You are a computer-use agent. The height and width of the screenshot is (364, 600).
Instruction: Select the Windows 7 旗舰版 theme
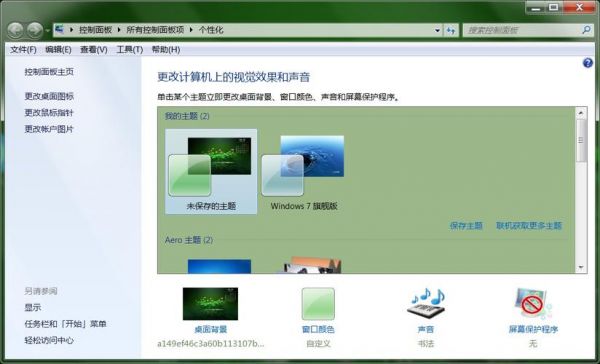pyautogui.click(x=304, y=171)
